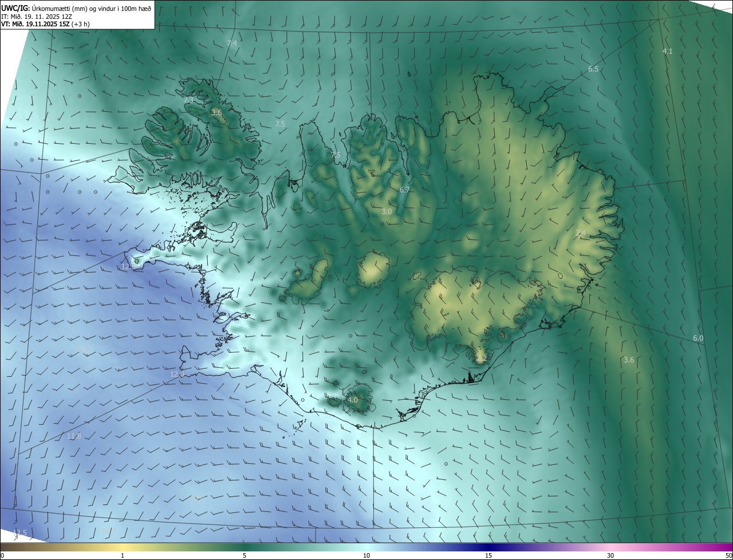This screenshot has width=733, height=560.
Task: Click the 4.1 value label
Action: [667, 52]
